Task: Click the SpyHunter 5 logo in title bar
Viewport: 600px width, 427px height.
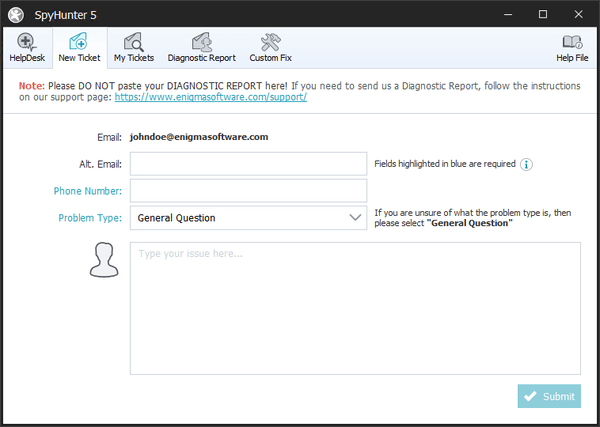Action: 16,14
